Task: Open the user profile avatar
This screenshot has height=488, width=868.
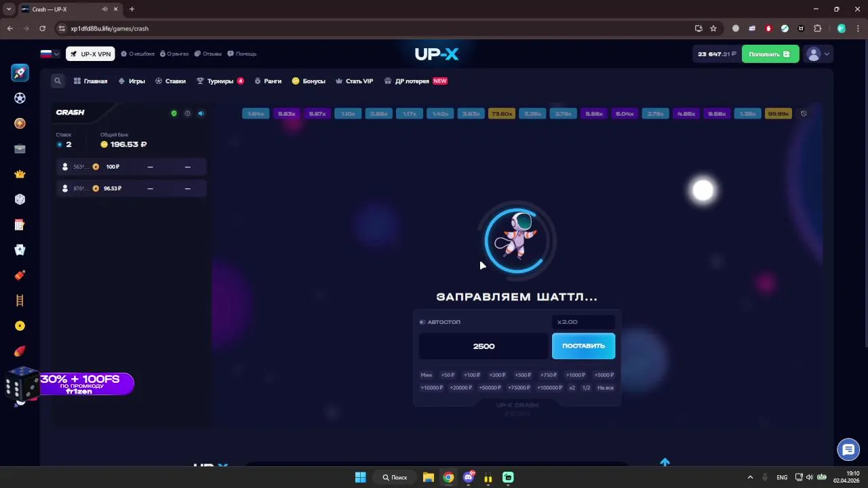Action: (x=813, y=54)
